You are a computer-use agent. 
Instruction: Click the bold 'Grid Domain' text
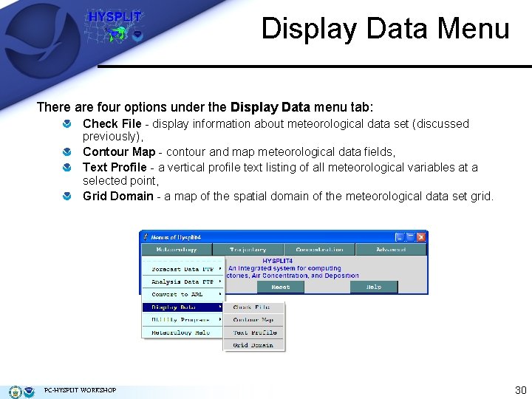pyautogui.click(x=118, y=196)
